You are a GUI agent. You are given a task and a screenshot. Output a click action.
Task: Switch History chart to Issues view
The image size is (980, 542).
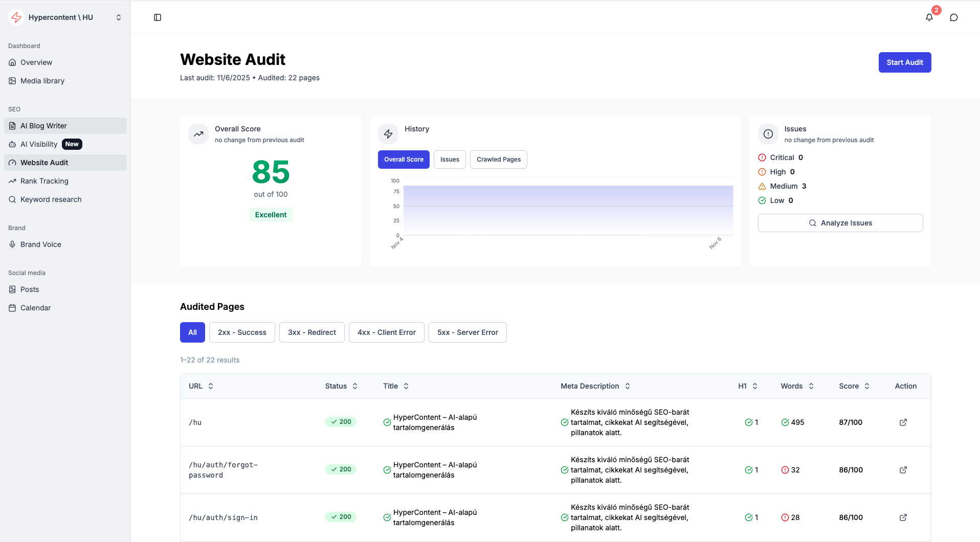pos(449,159)
